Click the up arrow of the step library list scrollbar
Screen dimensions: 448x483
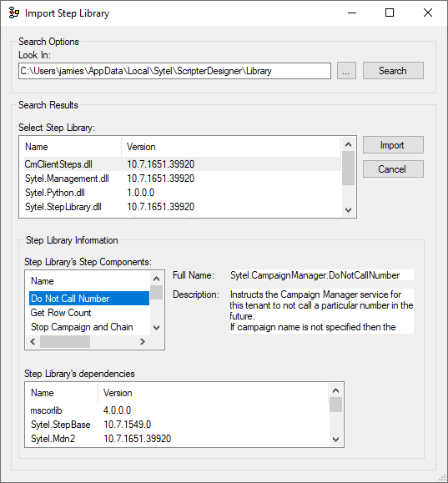349,144
